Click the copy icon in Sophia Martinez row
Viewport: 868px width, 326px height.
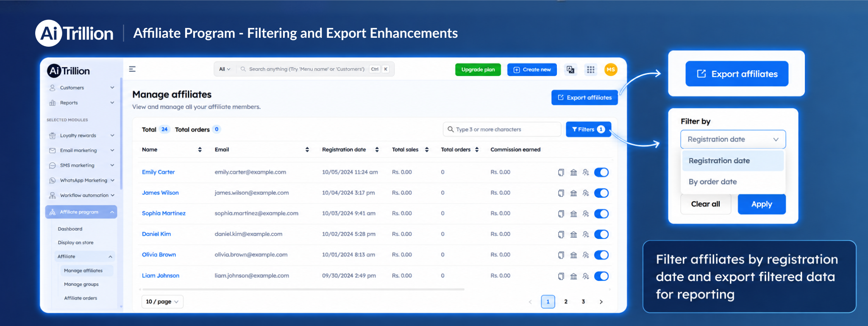(561, 214)
